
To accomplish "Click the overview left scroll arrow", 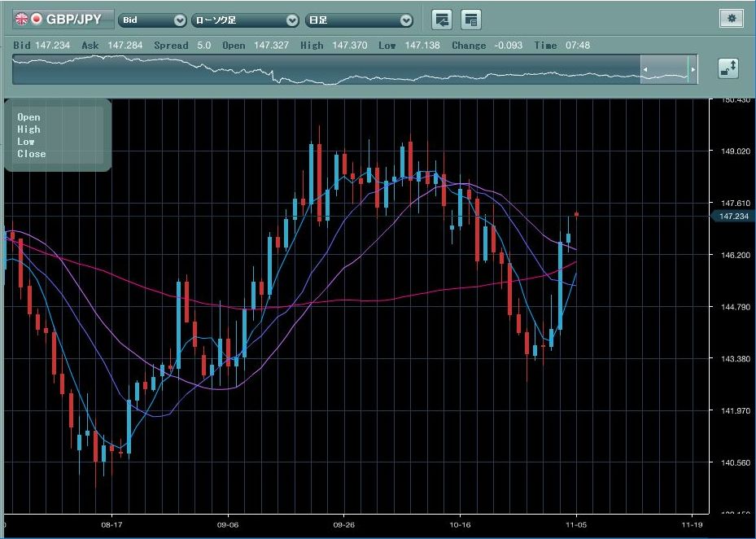I will [645, 69].
